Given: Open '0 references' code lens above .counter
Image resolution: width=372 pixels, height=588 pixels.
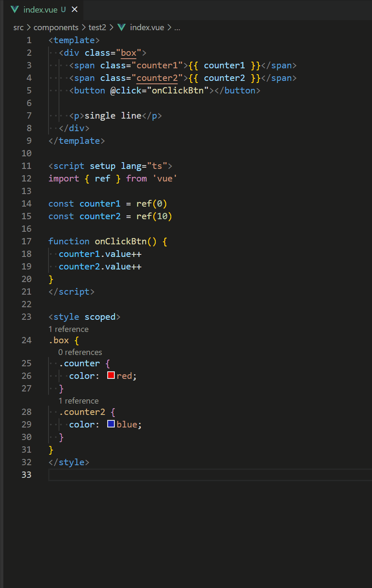Looking at the screenshot, I should click(x=80, y=352).
